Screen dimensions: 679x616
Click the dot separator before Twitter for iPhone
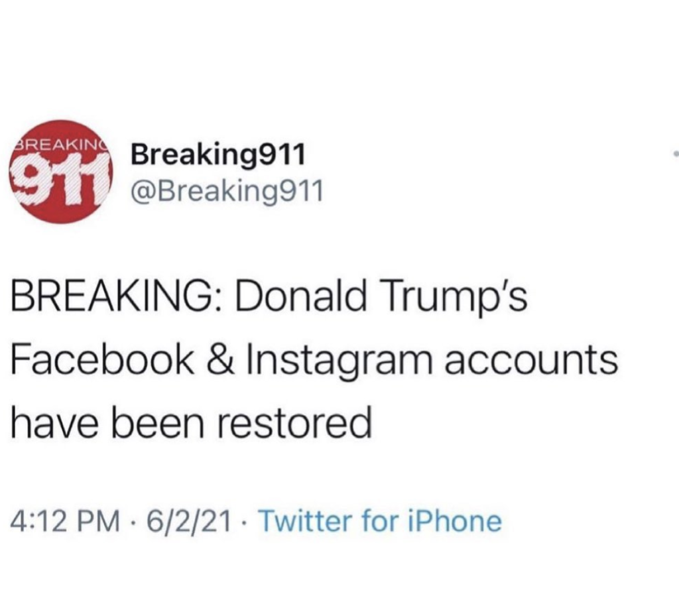point(245,521)
